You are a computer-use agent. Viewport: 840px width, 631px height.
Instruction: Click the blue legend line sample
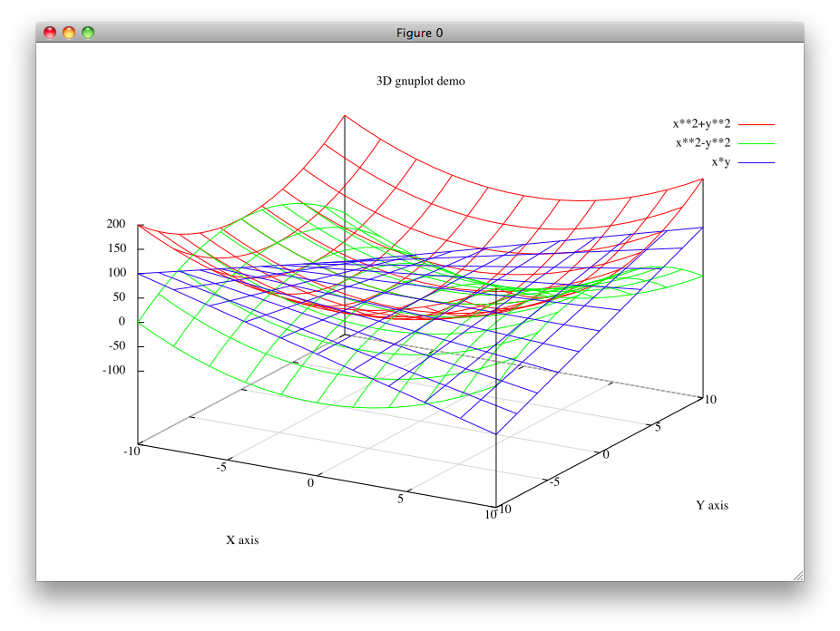pyautogui.click(x=757, y=162)
